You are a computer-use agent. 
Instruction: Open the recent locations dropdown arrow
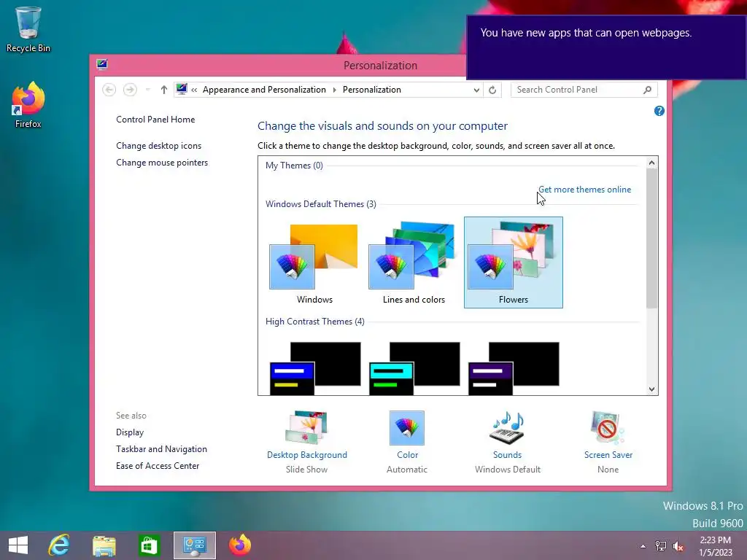click(x=147, y=90)
